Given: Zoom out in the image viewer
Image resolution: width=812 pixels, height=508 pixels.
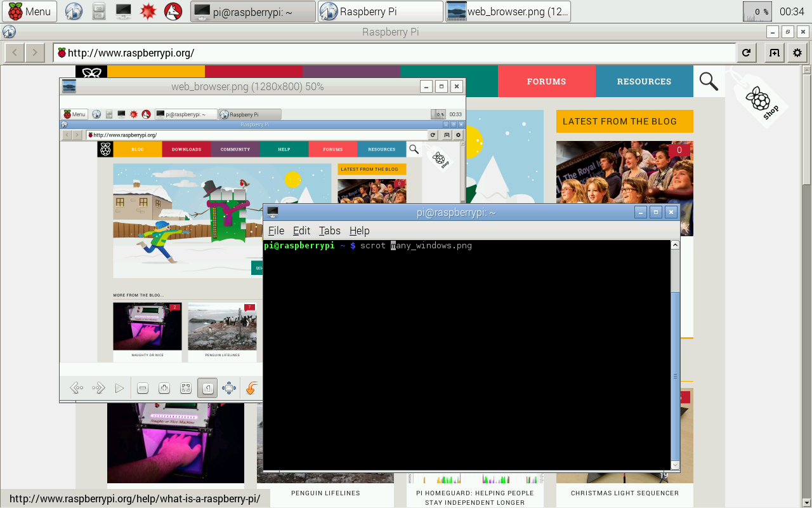Looking at the screenshot, I should coord(143,388).
